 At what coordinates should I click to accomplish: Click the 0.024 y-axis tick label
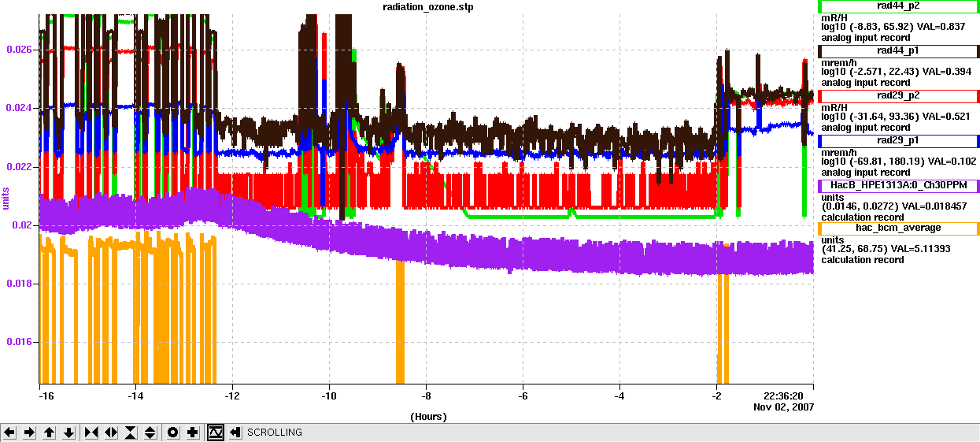20,108
